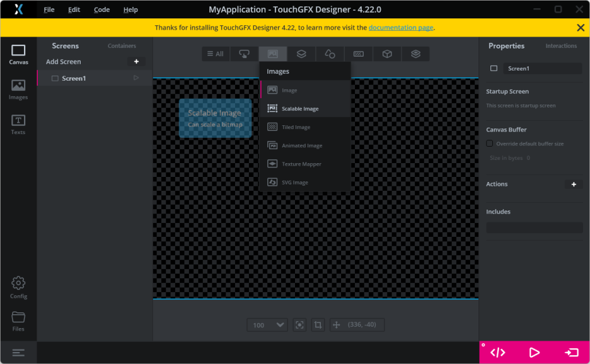Run the simulator with the play button
The width and height of the screenshot is (590, 364).
pyautogui.click(x=535, y=352)
